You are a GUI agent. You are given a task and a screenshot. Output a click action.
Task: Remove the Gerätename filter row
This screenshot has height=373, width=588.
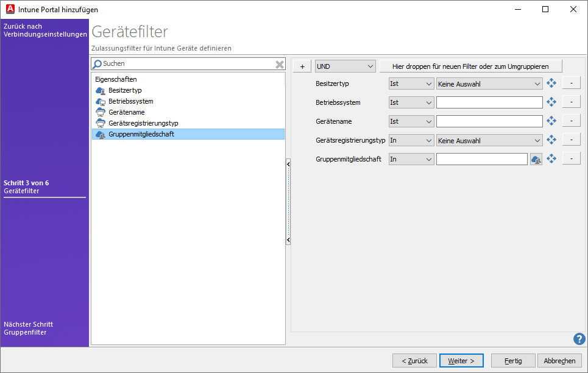pos(571,121)
